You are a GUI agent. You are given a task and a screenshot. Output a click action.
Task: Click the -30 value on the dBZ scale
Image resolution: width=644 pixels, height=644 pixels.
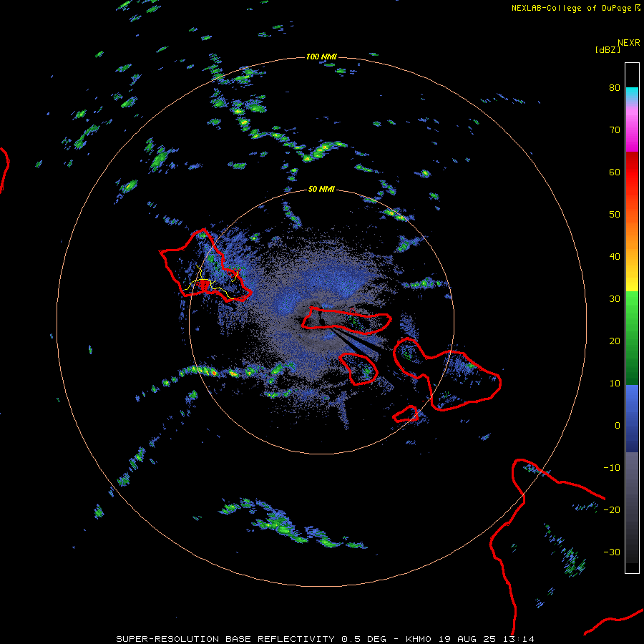612,552
